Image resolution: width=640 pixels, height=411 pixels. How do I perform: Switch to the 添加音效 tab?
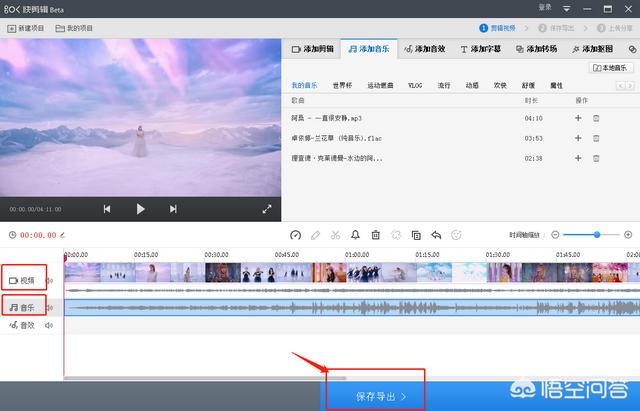click(424, 49)
